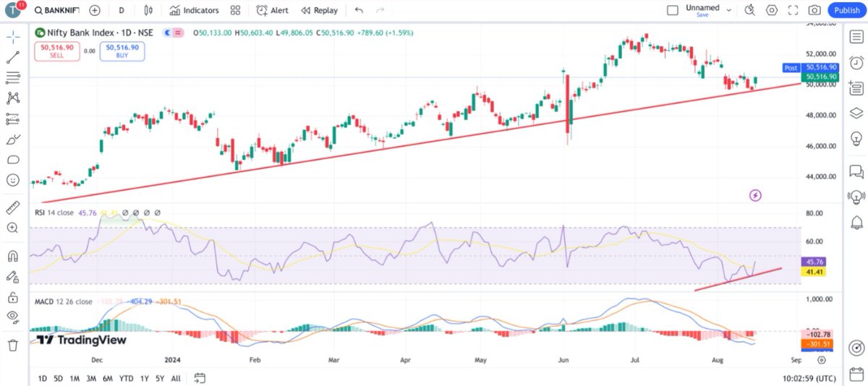Viewport: 868px width, 386px height.
Task: Select the 5D time range tab
Action: point(58,378)
